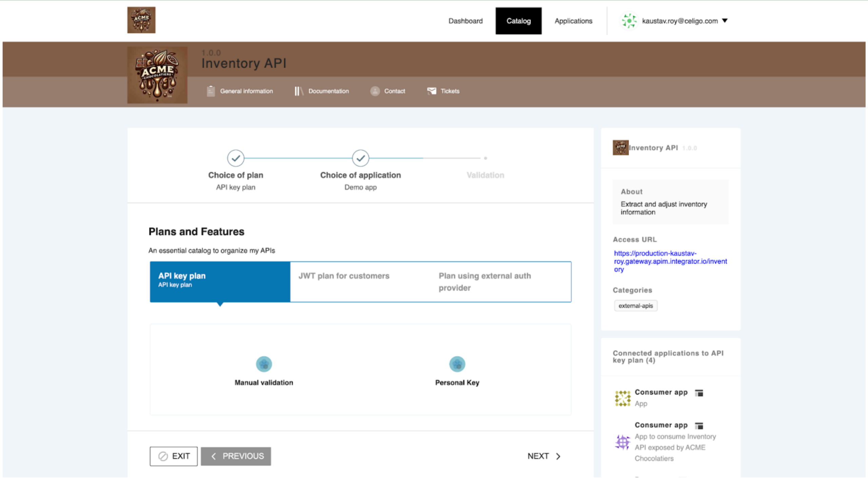Toggle the Personal Key feature
Viewport: 868px width, 478px height.
pos(457,364)
